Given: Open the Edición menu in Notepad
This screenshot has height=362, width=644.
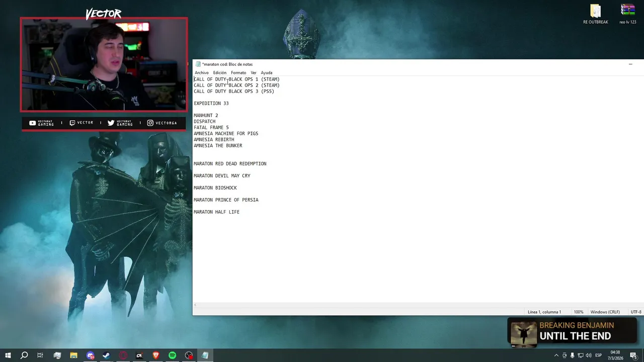Looking at the screenshot, I should coord(219,73).
